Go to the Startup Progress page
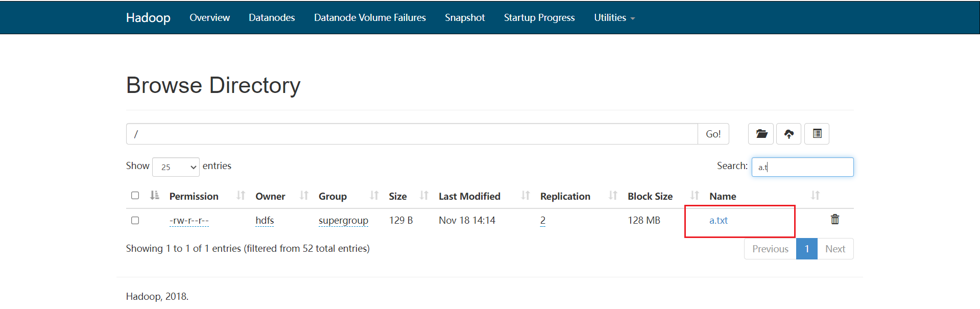Image resolution: width=980 pixels, height=309 pixels. [x=539, y=18]
